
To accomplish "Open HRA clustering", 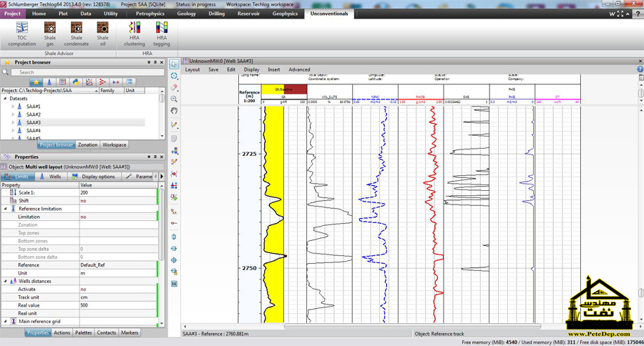I will (135, 34).
